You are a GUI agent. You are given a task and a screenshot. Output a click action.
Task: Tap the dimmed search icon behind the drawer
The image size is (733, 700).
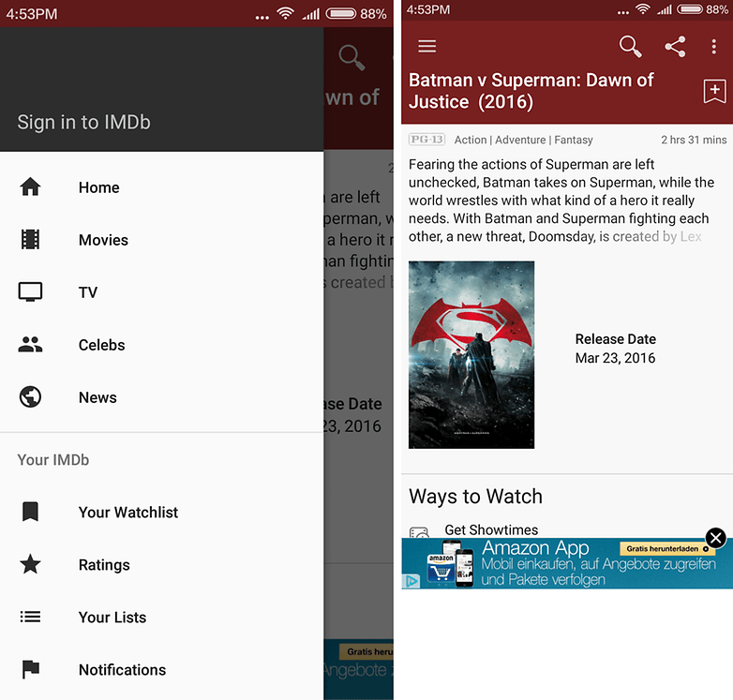tap(352, 57)
